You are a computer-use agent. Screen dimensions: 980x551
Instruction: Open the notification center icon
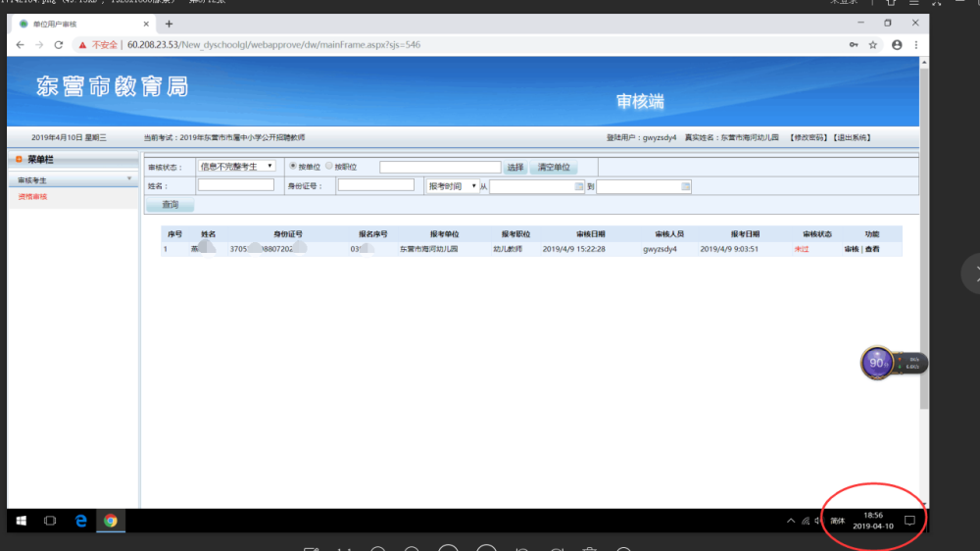(x=910, y=521)
